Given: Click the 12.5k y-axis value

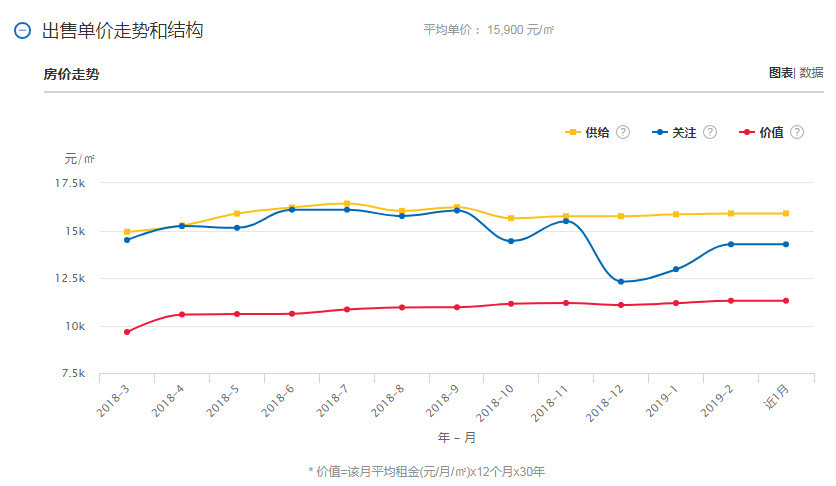Looking at the screenshot, I should [x=70, y=278].
